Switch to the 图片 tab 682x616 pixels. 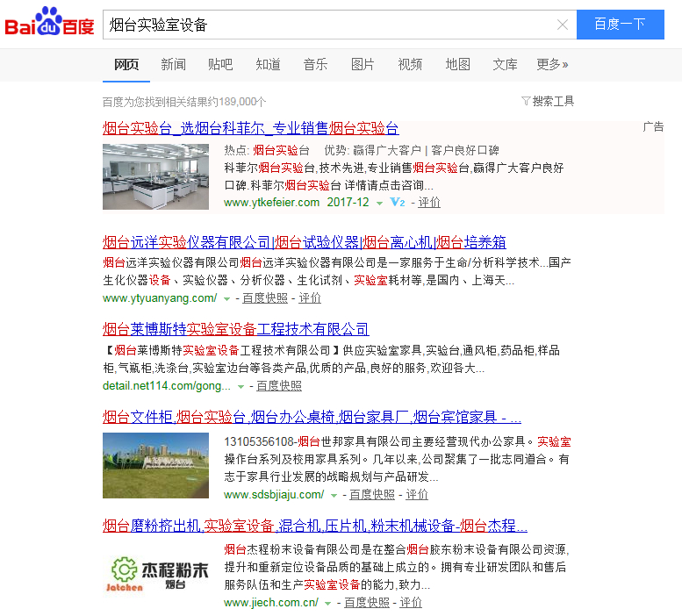(x=363, y=64)
